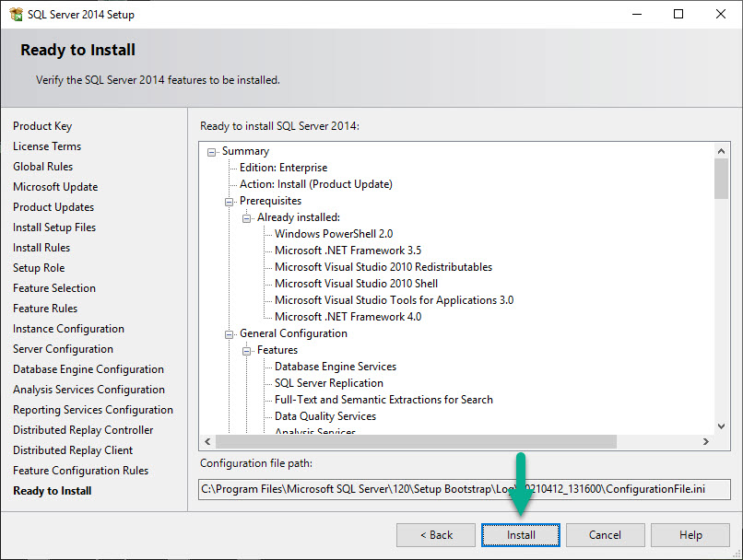Collapse the Summary tree node
743x560 pixels.
point(211,152)
